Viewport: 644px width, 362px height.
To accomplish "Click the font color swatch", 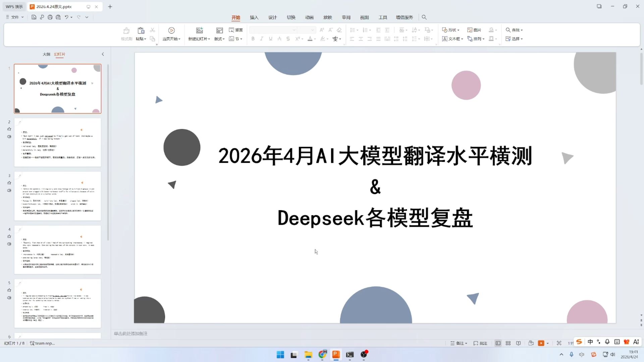I will [x=310, y=39].
